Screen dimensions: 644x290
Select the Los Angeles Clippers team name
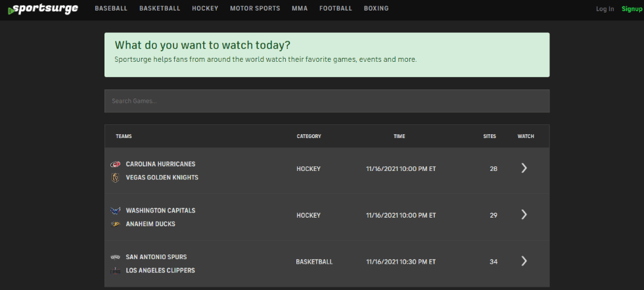tap(160, 271)
